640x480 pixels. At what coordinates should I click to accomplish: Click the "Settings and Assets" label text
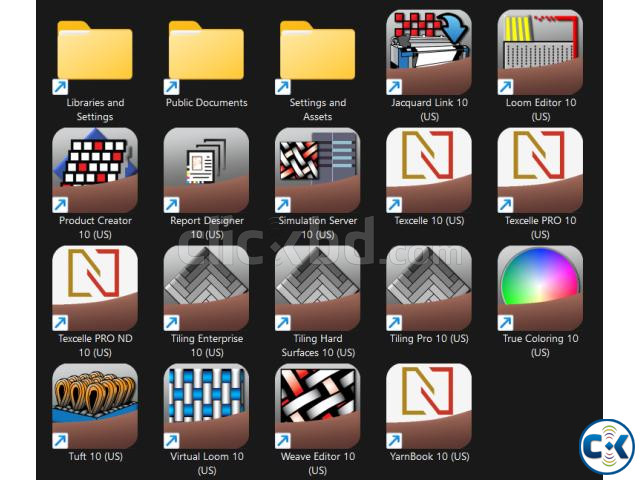pyautogui.click(x=318, y=110)
